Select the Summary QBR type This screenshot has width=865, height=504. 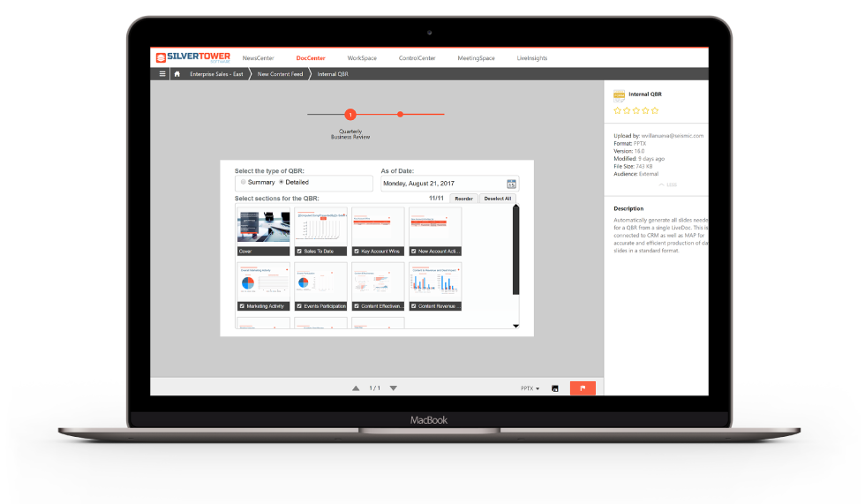(244, 182)
